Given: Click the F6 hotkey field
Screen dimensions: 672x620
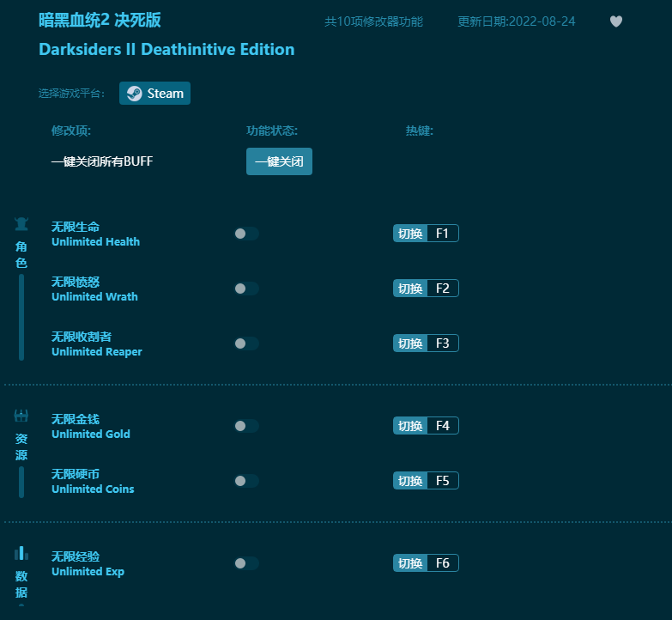Looking at the screenshot, I should point(443,563).
